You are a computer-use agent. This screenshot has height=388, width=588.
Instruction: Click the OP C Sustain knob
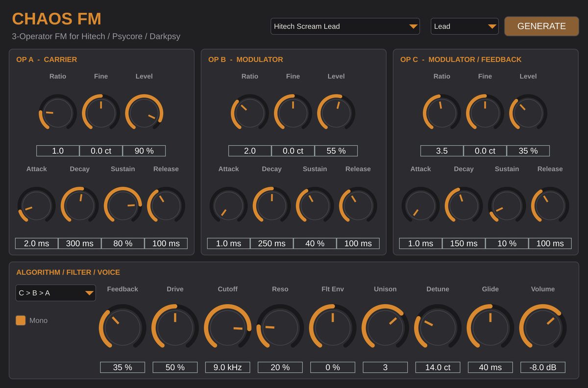click(507, 206)
